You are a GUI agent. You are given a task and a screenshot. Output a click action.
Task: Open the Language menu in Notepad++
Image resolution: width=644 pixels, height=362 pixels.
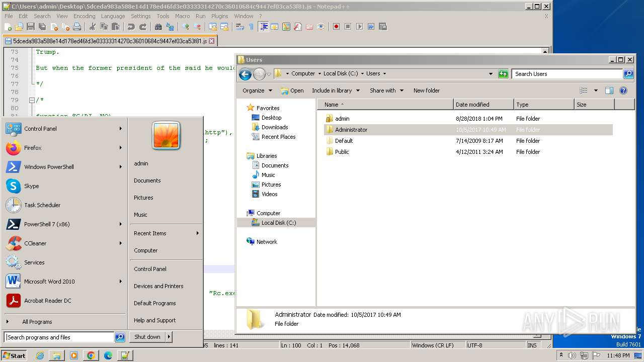tap(113, 16)
